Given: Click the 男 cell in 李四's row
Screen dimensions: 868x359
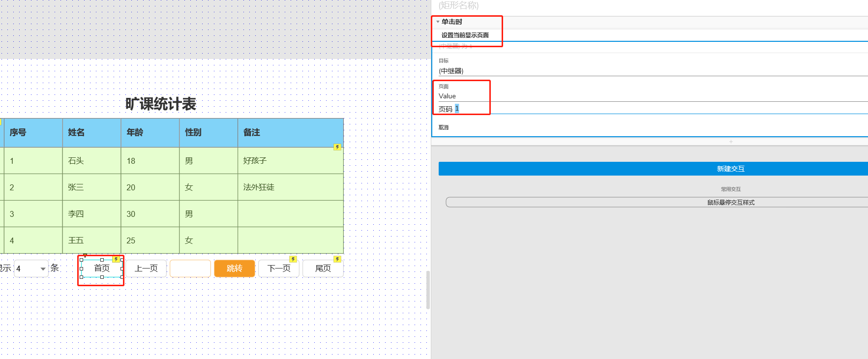Looking at the screenshot, I should point(209,214).
